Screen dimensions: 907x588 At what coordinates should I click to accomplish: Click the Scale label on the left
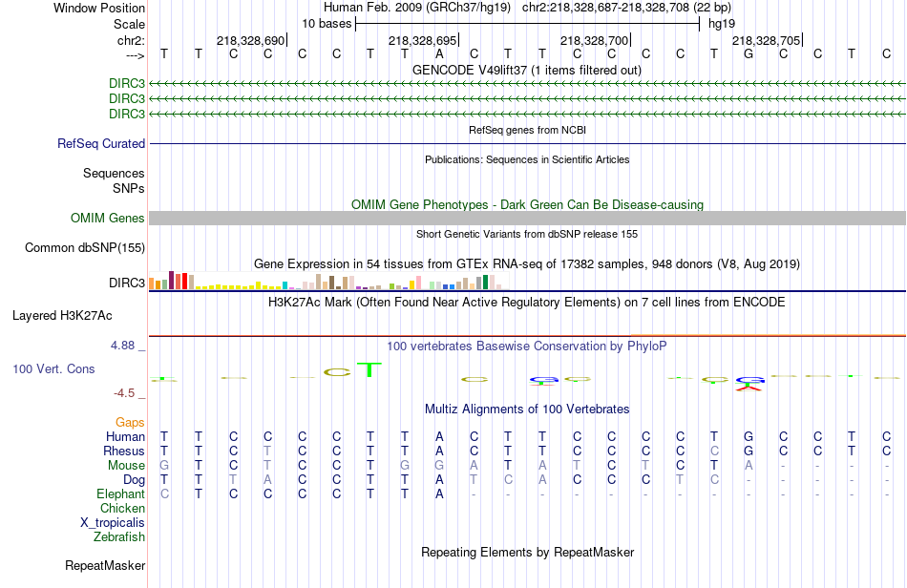[x=129, y=24]
